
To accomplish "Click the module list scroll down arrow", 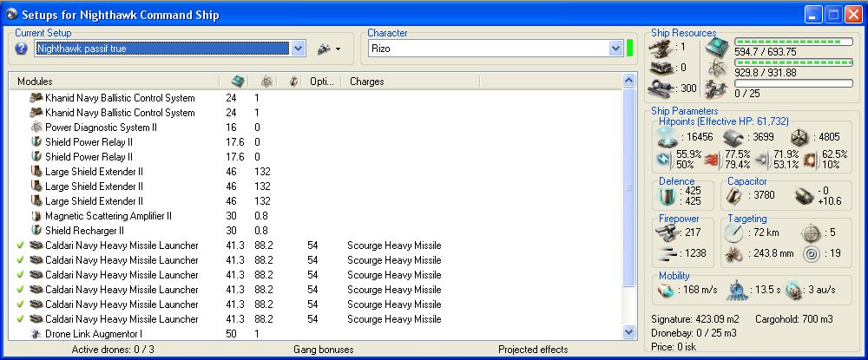I will 628,331.
